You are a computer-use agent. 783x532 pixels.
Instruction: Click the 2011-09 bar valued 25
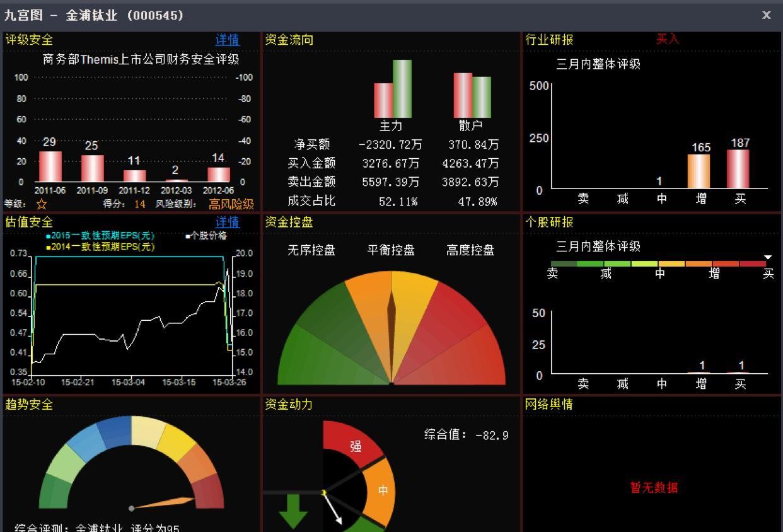pyautogui.click(x=92, y=168)
